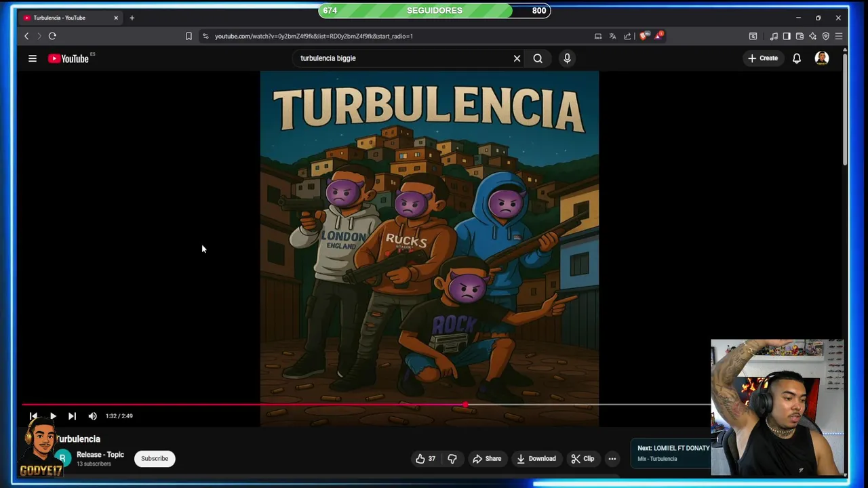Image resolution: width=868 pixels, height=488 pixels.
Task: Play the paused video
Action: point(53,416)
